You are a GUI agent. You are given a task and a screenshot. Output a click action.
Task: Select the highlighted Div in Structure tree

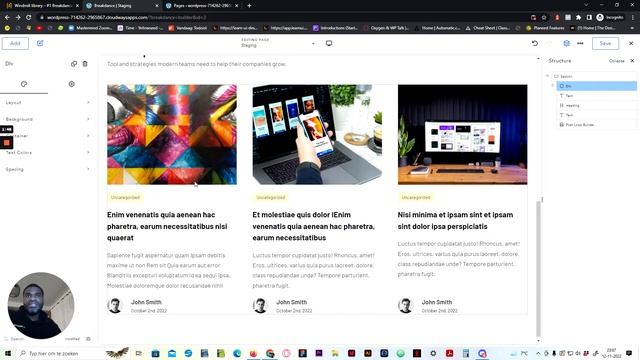pos(597,86)
